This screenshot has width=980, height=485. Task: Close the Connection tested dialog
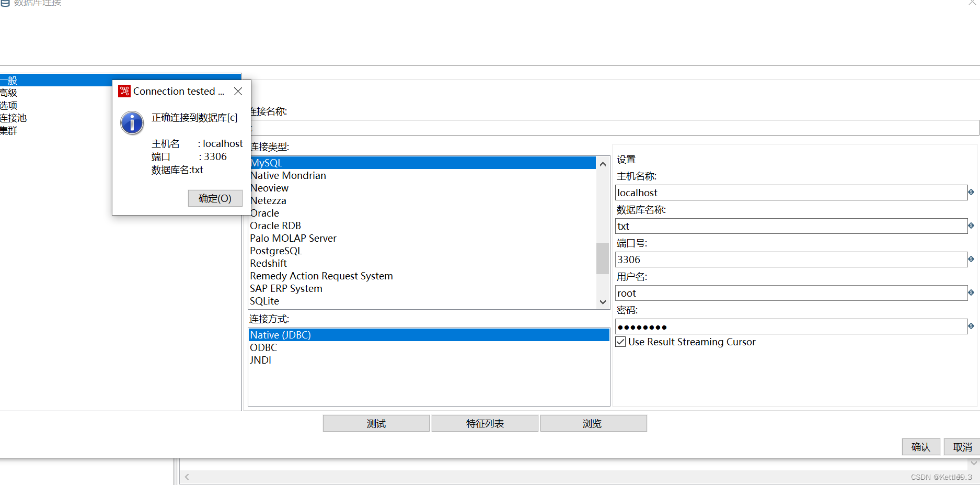coord(238,91)
